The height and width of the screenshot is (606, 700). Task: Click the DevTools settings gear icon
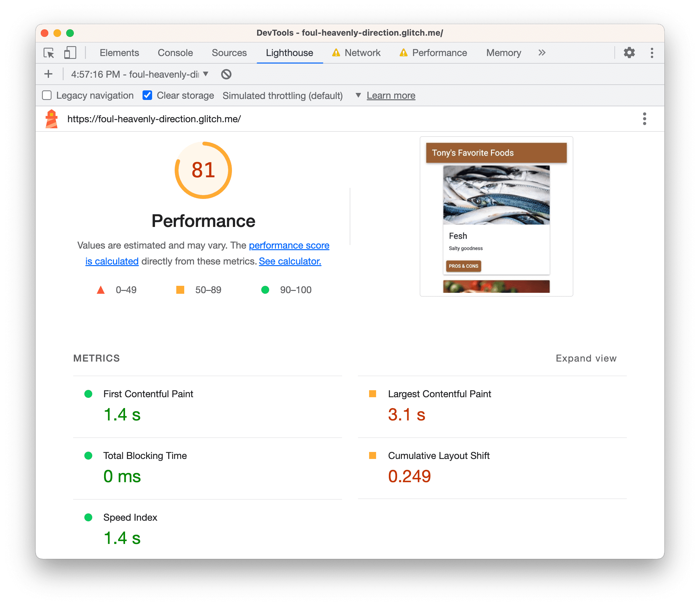click(629, 53)
